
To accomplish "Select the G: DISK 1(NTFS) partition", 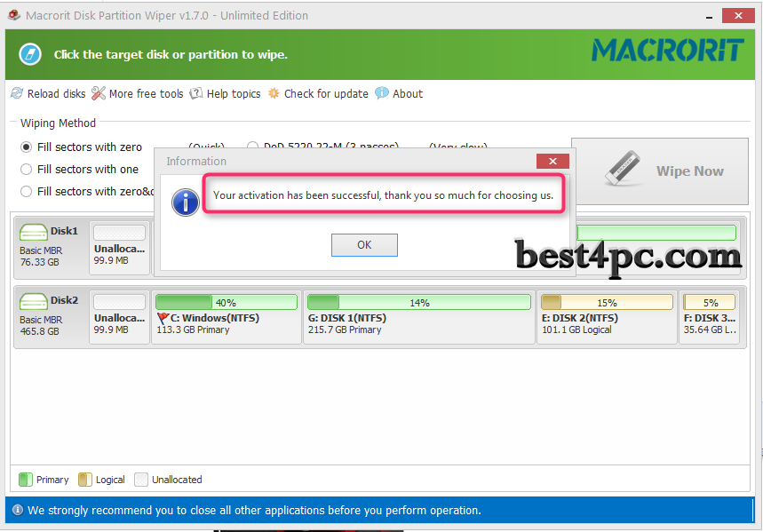I will pyautogui.click(x=418, y=316).
